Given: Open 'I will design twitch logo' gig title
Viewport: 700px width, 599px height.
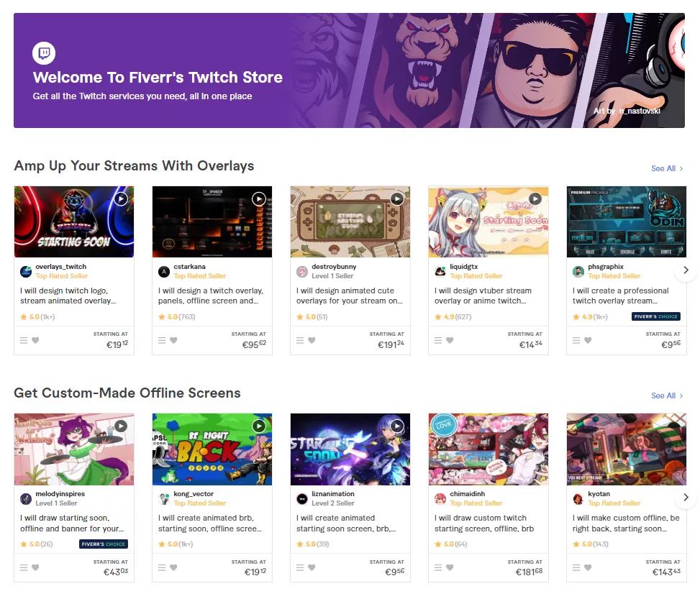Looking at the screenshot, I should click(68, 296).
